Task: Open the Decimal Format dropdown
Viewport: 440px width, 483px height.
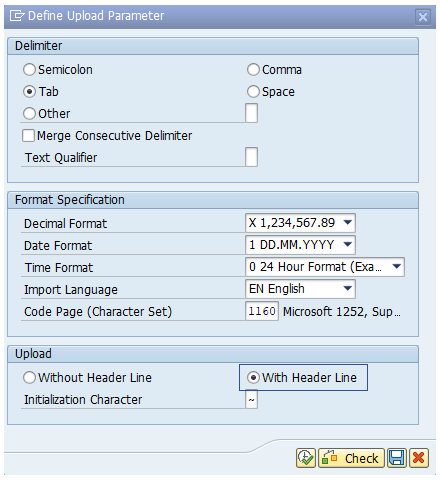Action: 300,223
